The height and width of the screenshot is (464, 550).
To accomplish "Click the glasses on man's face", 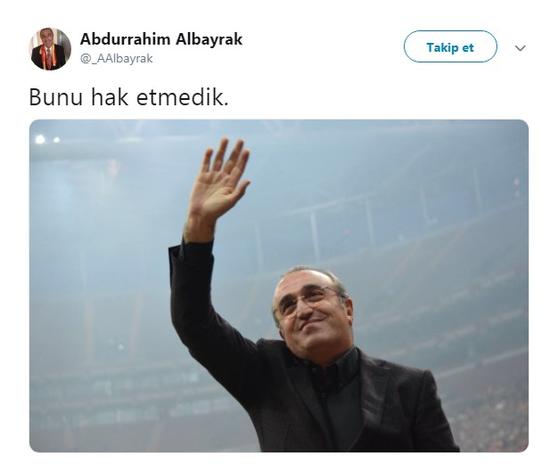I will (x=309, y=299).
